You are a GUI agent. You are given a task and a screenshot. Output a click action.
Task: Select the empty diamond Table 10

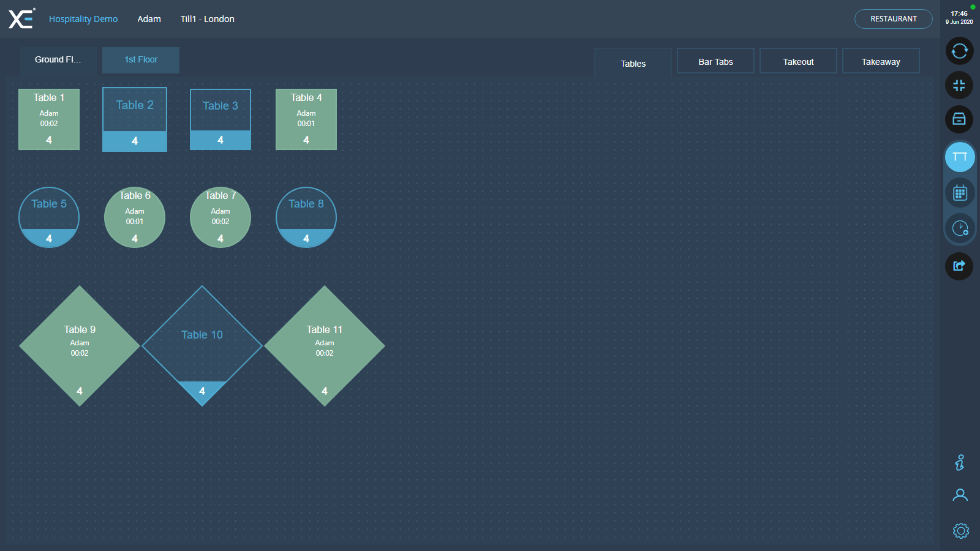coord(202,346)
